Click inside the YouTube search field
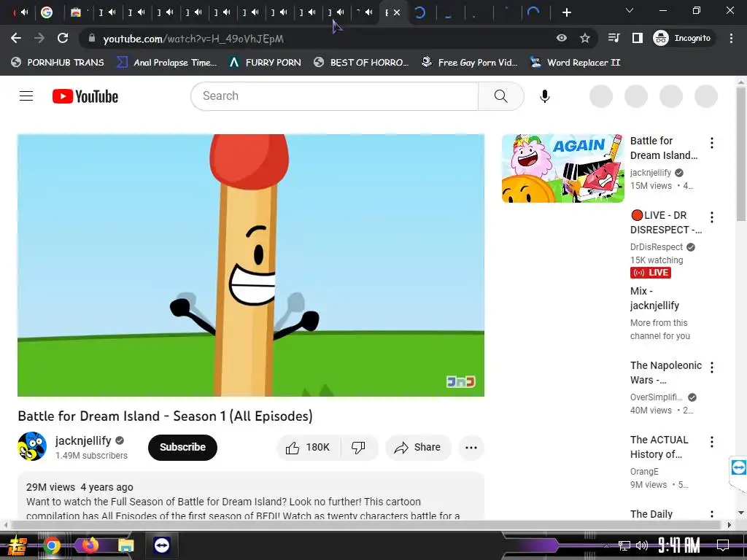The image size is (747, 560). point(334,96)
